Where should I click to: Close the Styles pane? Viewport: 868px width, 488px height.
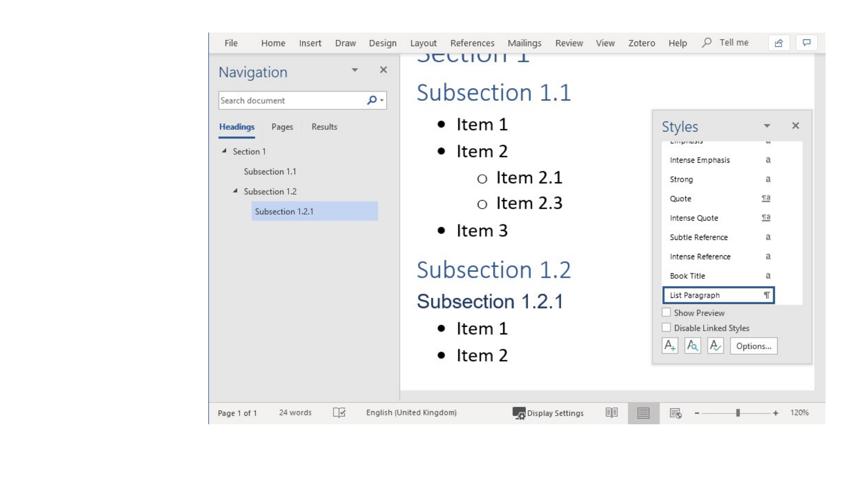pyautogui.click(x=796, y=126)
